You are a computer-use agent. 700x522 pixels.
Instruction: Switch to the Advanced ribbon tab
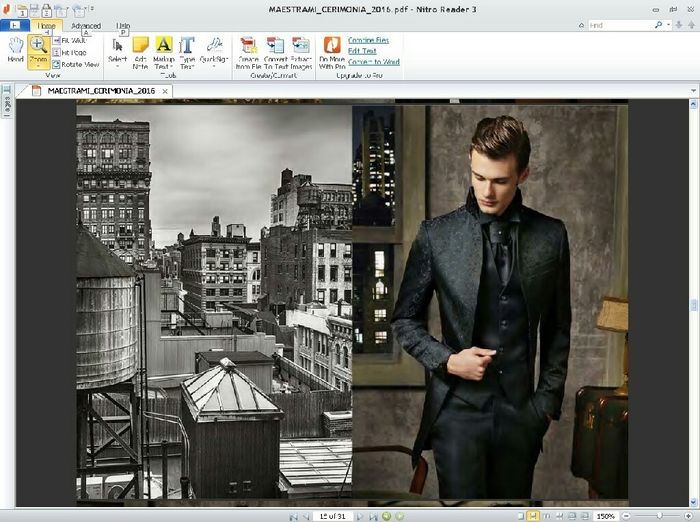coord(85,26)
